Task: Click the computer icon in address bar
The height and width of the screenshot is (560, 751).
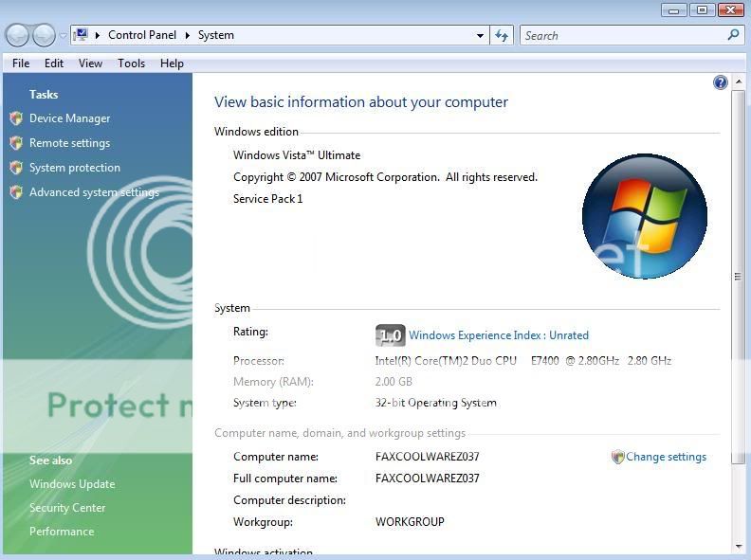Action: tap(82, 35)
